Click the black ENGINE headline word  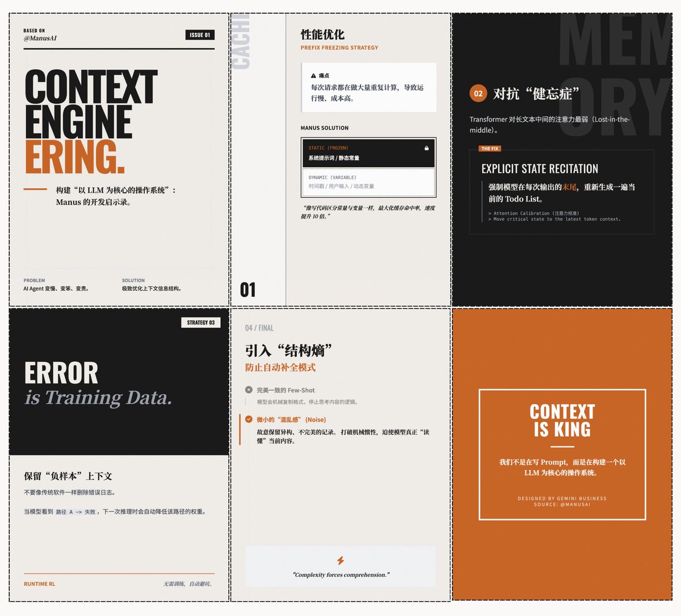tap(78, 121)
